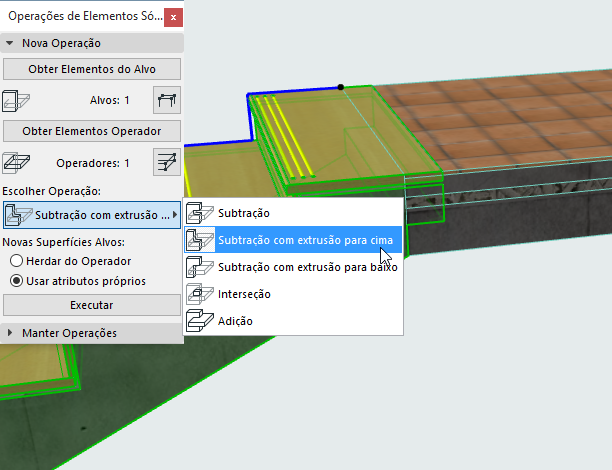Choose Interseção from the operation menu
This screenshot has width=612, height=470.
point(293,294)
